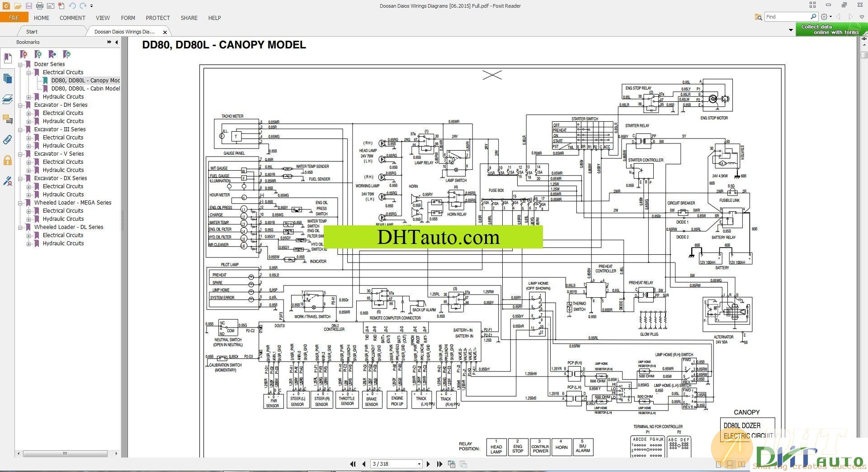Collapse the Excavator - DX Series node
The width and height of the screenshot is (868, 472).
[x=20, y=178]
